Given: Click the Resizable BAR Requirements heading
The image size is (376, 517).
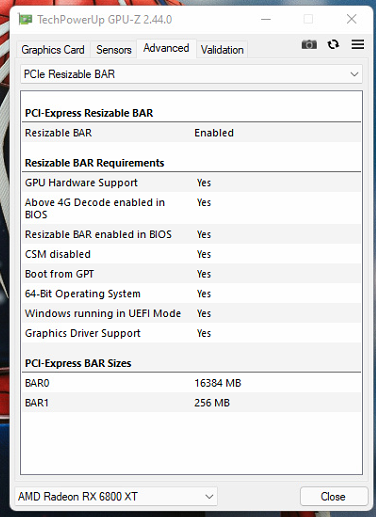Looking at the screenshot, I should tap(95, 163).
